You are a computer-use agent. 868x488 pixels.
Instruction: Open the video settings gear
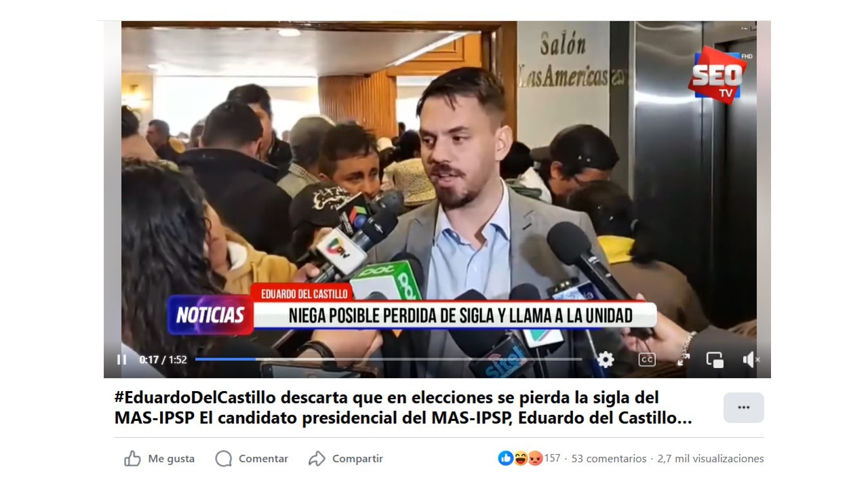pos(606,360)
